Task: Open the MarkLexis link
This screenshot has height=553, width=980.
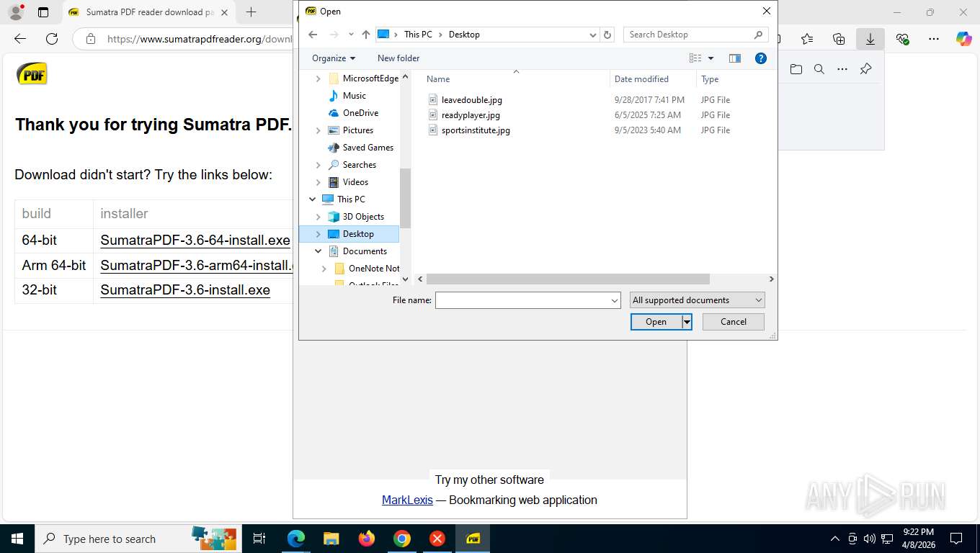Action: pos(407,500)
